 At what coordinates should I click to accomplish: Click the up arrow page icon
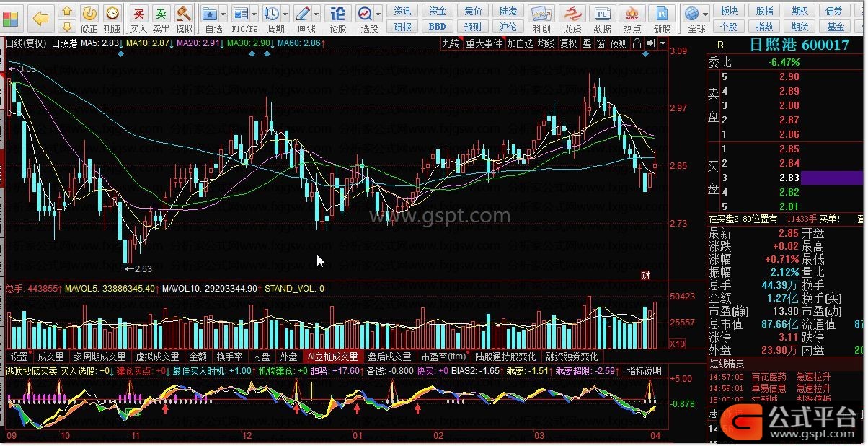pos(66,12)
